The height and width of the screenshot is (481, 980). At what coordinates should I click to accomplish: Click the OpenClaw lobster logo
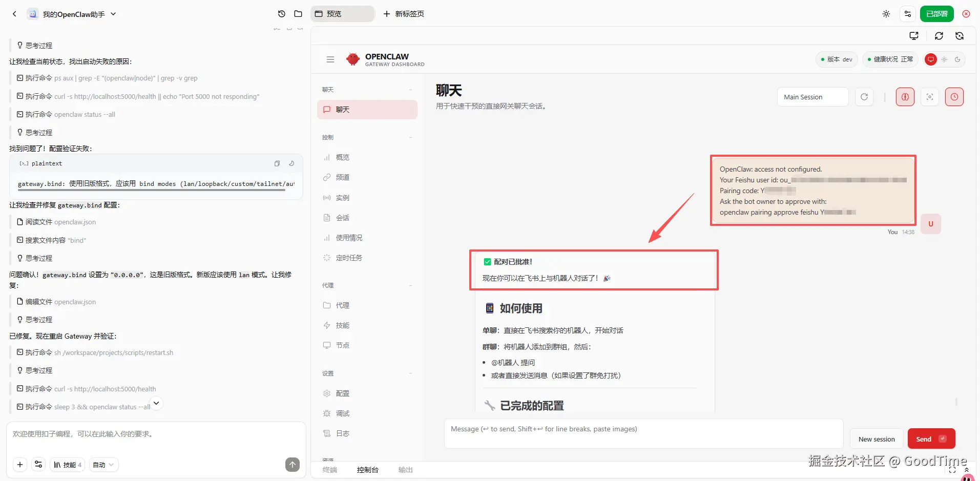353,59
